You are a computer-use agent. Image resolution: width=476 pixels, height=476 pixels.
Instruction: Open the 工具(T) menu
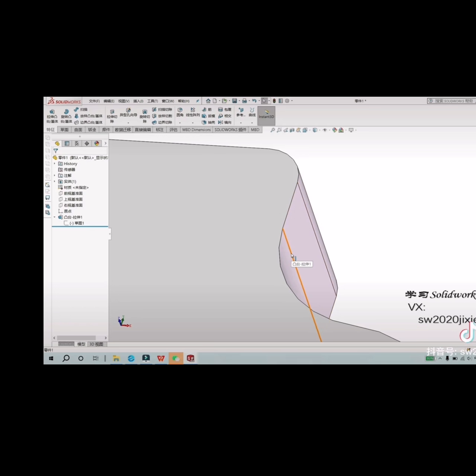point(152,101)
